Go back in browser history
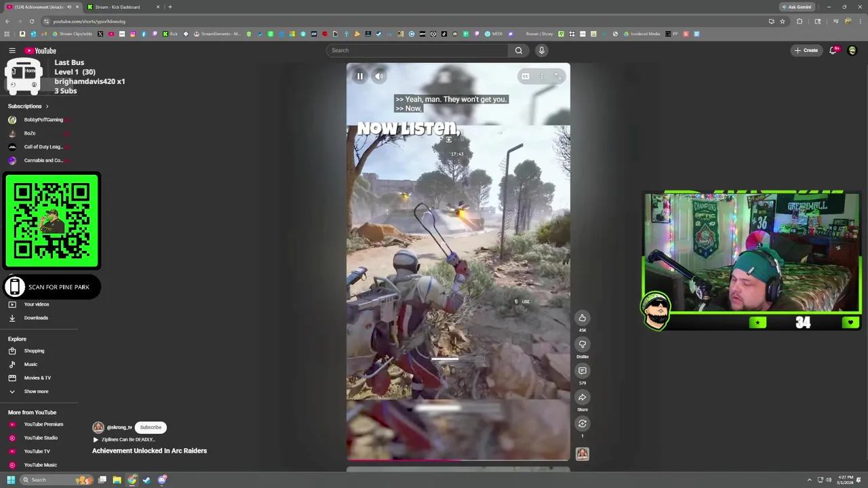Image resolution: width=868 pixels, height=488 pixels. [x=7, y=22]
